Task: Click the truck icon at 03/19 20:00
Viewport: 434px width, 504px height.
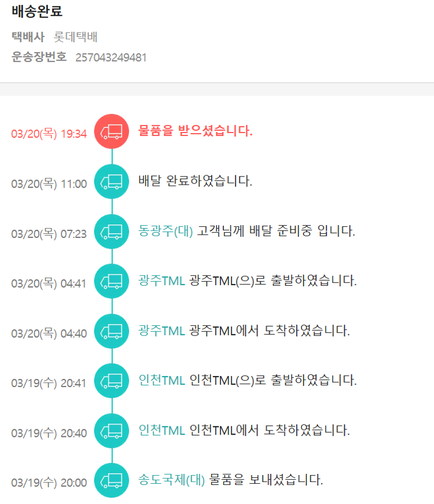Action: pos(112,481)
